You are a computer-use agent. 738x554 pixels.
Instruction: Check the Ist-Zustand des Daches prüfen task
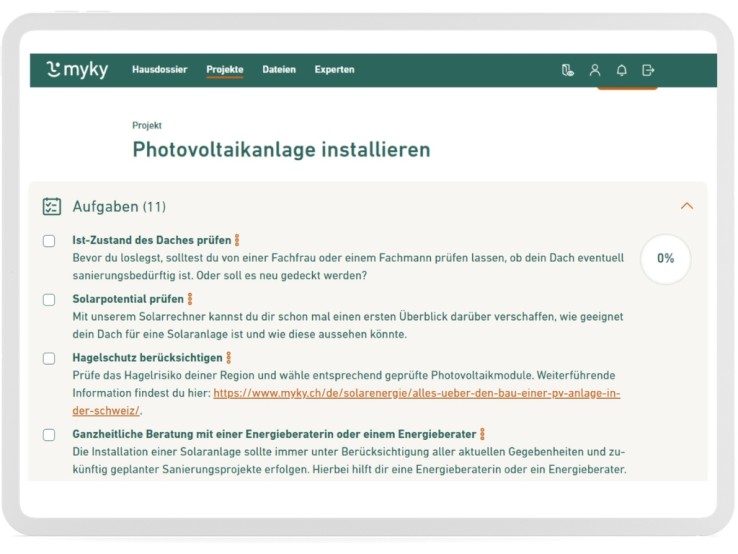tap(49, 241)
